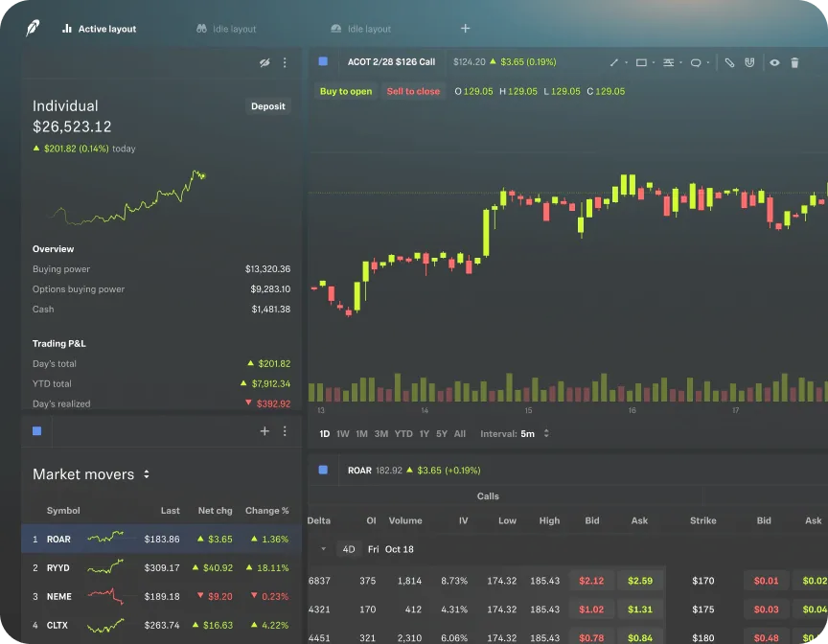Click the $2.12 bid for $170 strike call
The image size is (828, 644).
591,581
